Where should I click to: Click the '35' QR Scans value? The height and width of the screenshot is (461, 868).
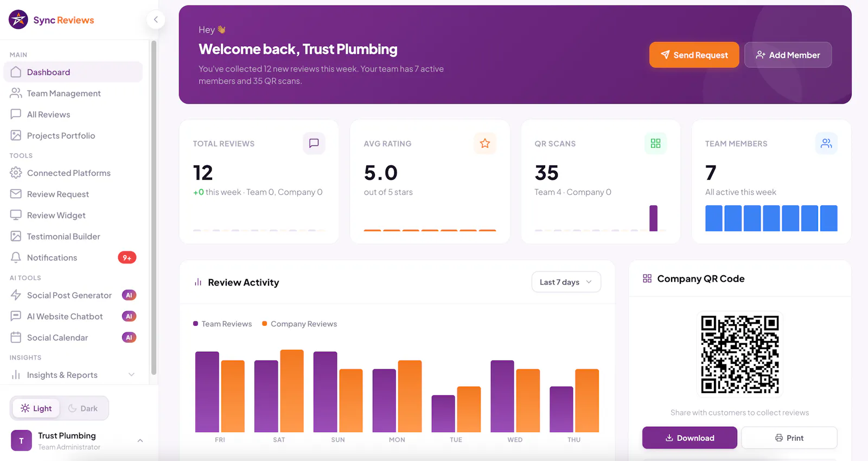pyautogui.click(x=546, y=173)
